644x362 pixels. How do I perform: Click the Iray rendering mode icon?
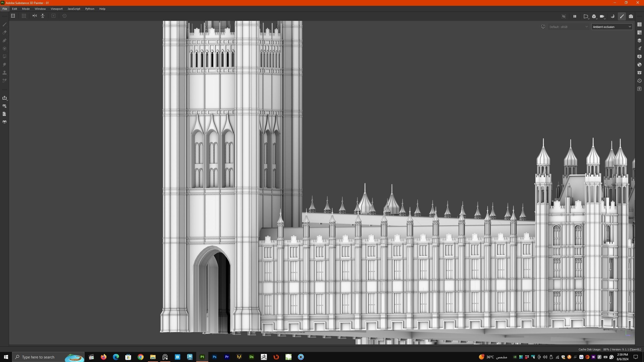click(x=613, y=17)
